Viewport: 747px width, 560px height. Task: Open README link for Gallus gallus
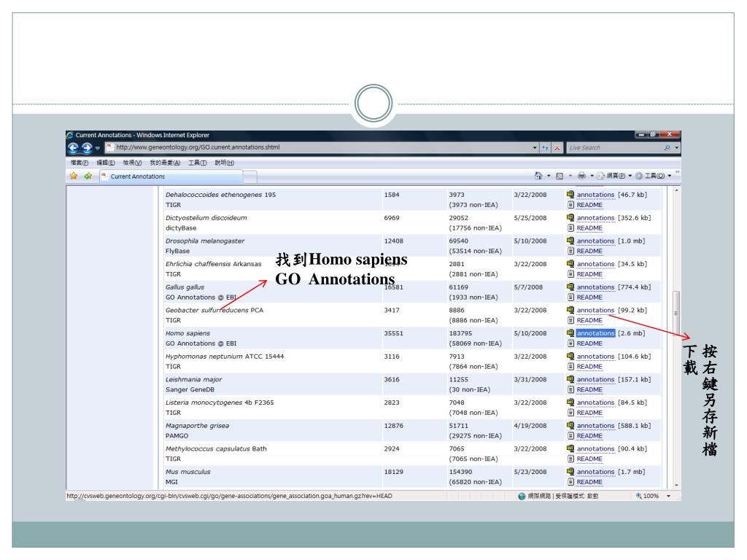589,297
